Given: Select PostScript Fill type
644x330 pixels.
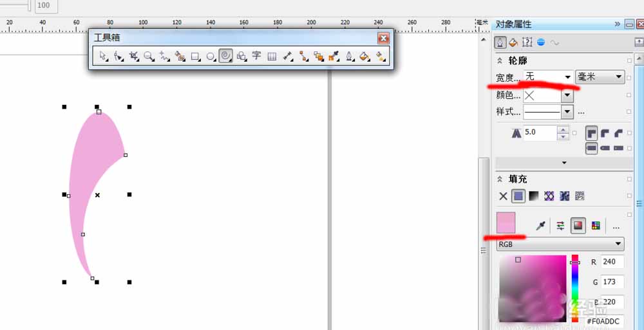Looking at the screenshot, I should pos(580,196).
